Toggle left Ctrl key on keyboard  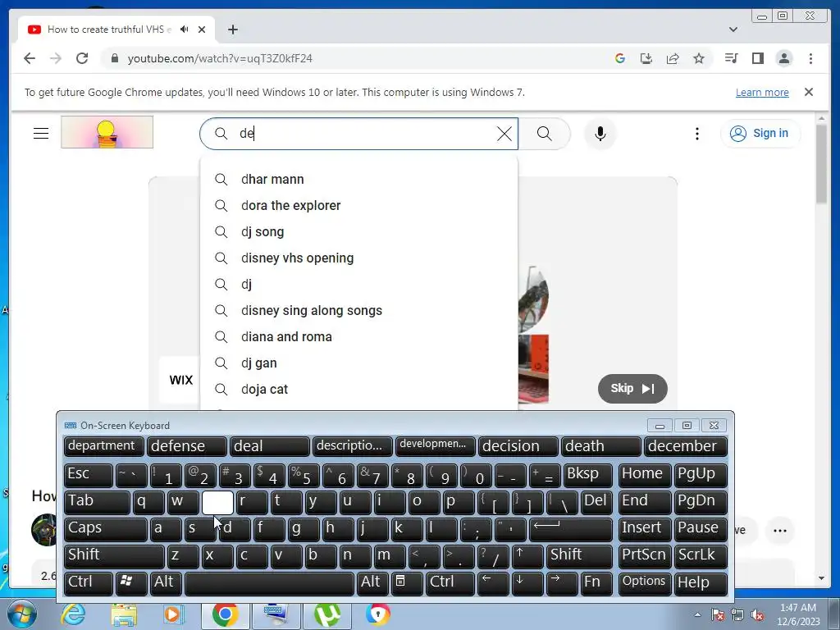[89, 582]
